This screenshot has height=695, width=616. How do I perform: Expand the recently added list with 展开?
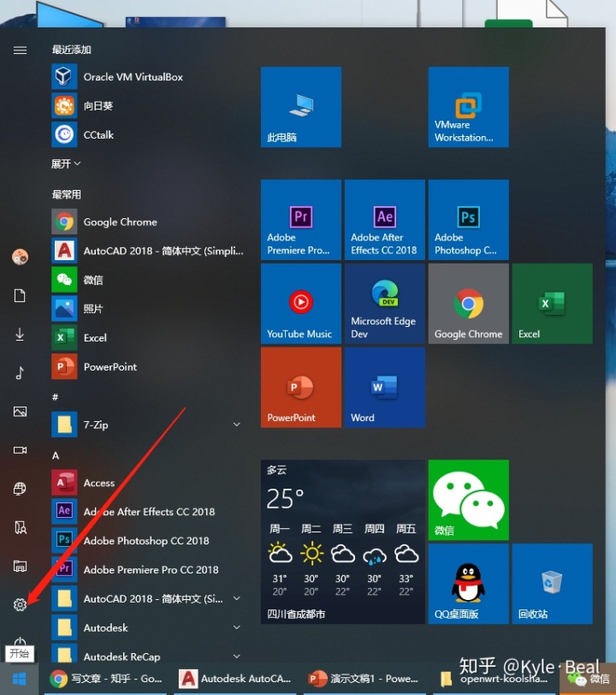pos(66,164)
